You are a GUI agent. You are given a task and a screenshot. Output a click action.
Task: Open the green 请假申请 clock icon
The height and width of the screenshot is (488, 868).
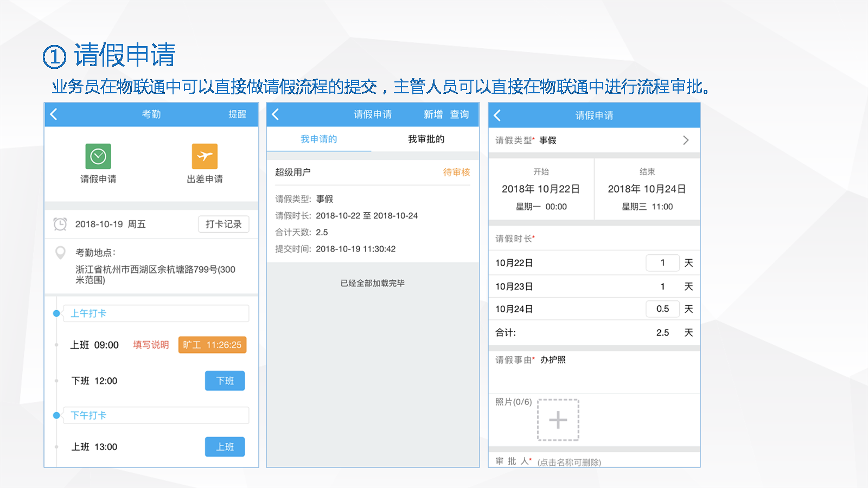98,157
